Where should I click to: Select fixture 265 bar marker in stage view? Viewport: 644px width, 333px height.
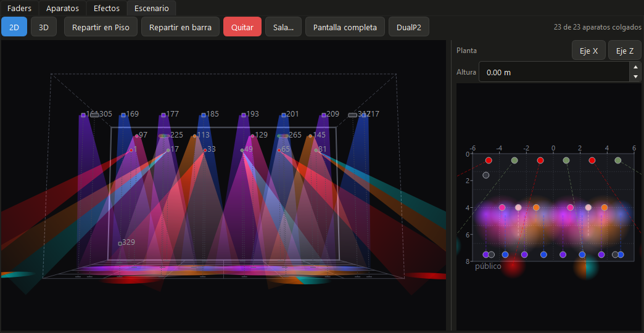[x=283, y=136]
